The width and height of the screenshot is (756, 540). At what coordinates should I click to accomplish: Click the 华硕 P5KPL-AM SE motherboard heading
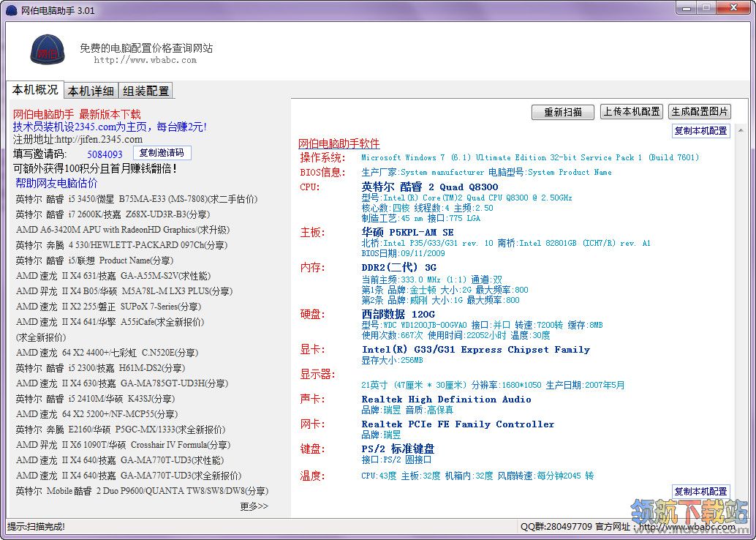407,232
